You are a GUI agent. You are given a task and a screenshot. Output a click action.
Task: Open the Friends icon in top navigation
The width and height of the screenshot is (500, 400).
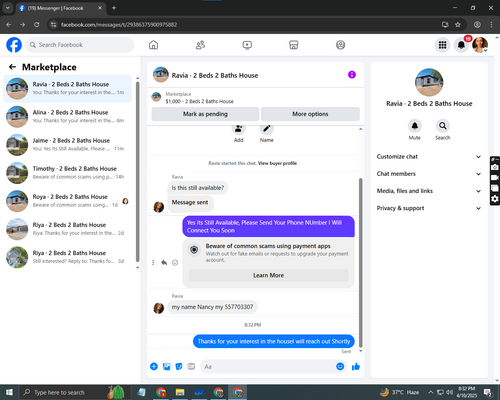(200, 45)
